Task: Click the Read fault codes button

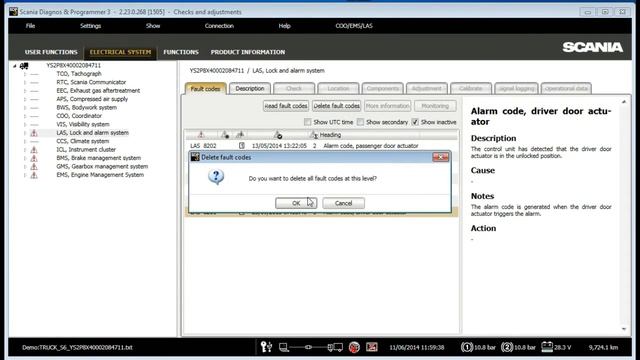Action: (286, 106)
